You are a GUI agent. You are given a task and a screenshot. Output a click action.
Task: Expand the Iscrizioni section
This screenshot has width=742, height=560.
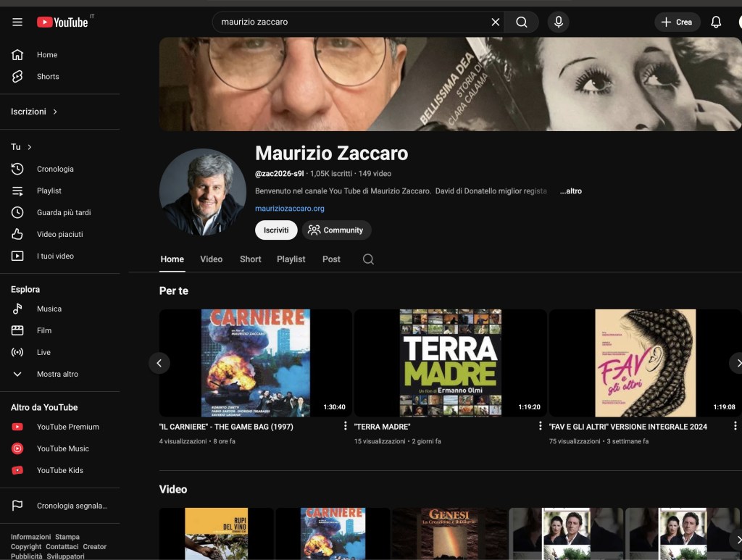[34, 112]
